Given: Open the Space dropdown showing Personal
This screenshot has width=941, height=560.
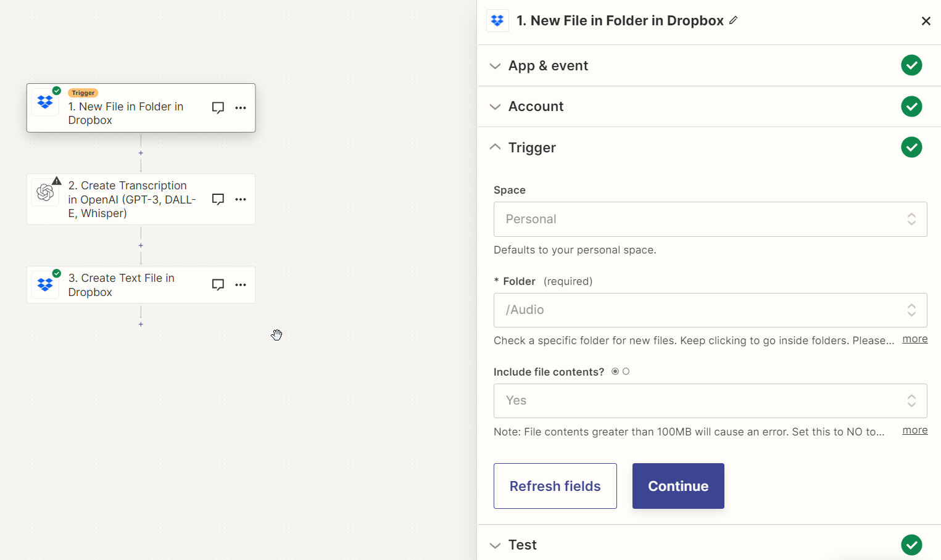Looking at the screenshot, I should [710, 219].
